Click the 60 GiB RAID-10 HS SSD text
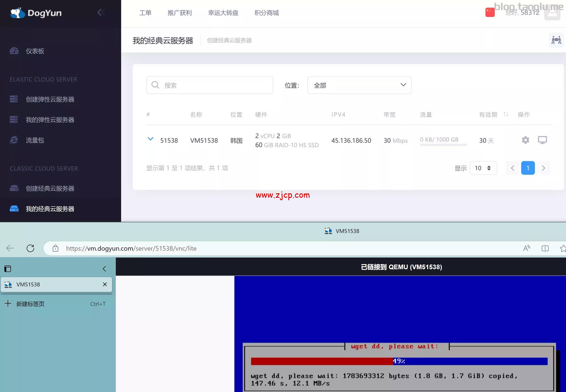Viewport: 566px width, 392px height. (x=287, y=145)
